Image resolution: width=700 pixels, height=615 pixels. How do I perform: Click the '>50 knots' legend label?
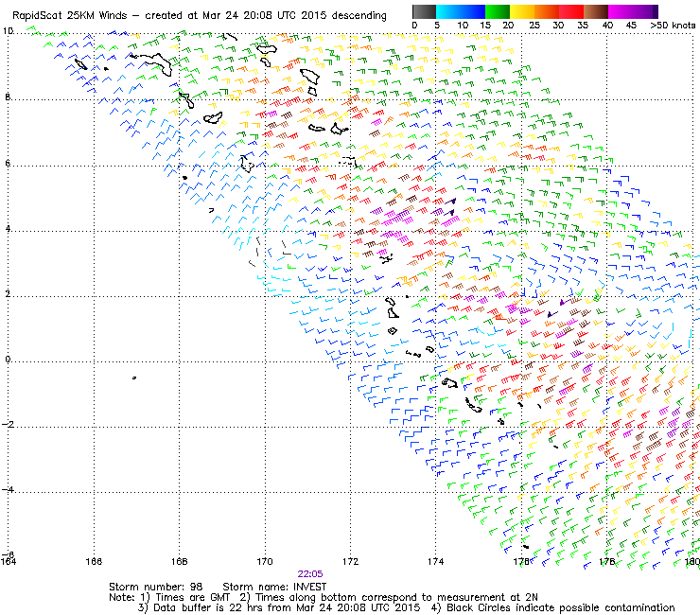(x=673, y=26)
